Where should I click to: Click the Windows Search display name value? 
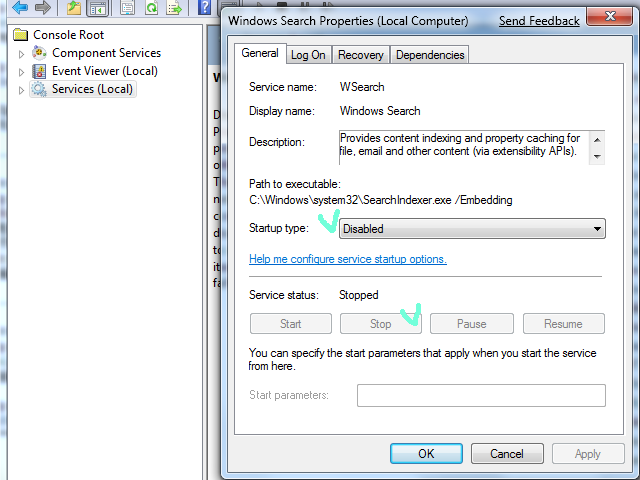[380, 111]
